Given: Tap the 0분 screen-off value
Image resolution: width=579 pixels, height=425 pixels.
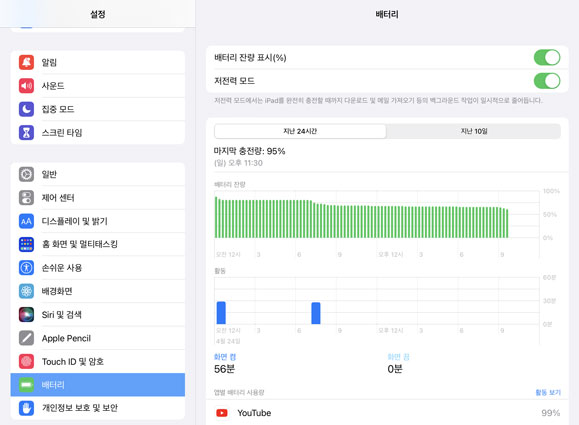Looking at the screenshot, I should (x=395, y=369).
